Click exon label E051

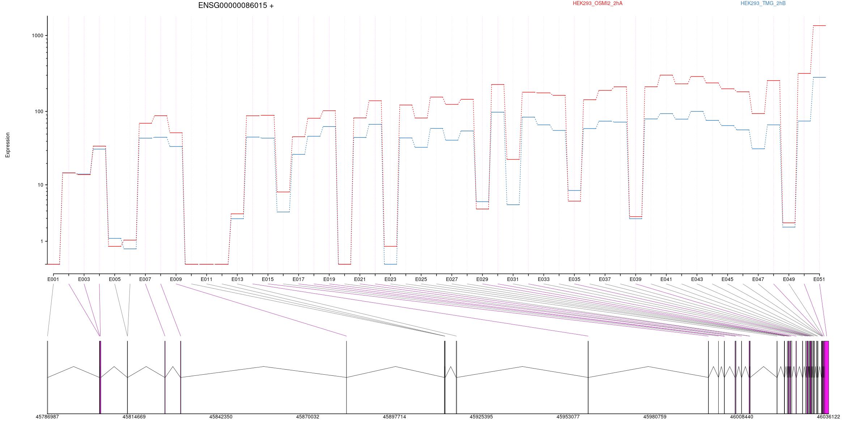819,279
